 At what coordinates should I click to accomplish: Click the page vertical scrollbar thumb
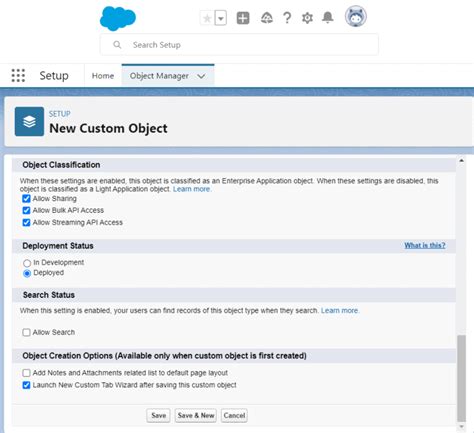pos(461,378)
